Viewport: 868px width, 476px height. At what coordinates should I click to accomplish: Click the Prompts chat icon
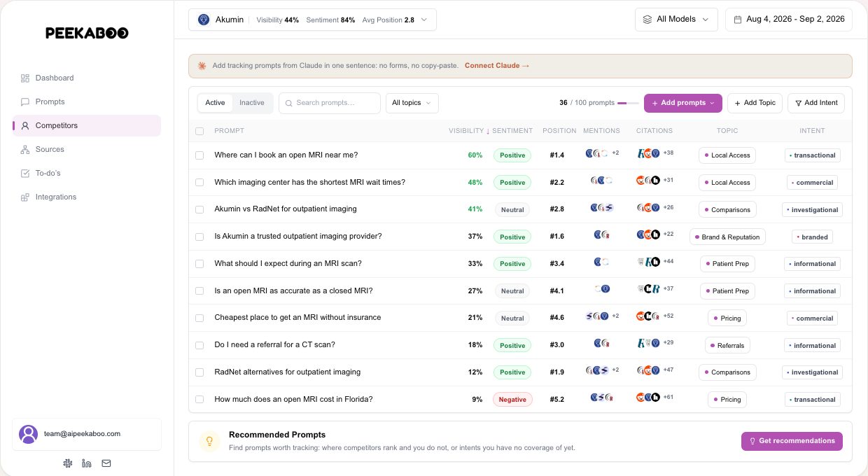(25, 102)
